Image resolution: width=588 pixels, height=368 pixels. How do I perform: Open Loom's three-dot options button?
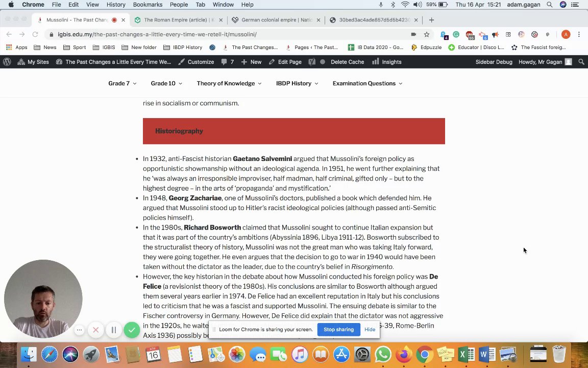tap(79, 330)
